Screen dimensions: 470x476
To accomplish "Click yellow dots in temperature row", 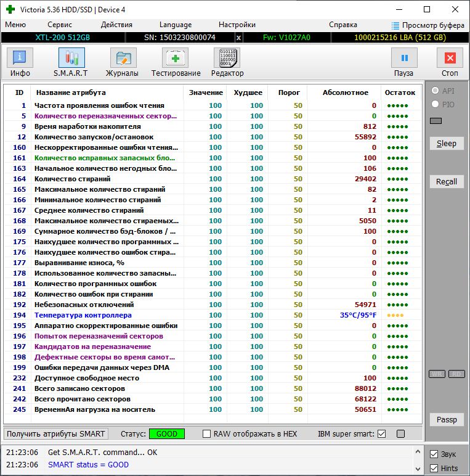I will pyautogui.click(x=395, y=316).
